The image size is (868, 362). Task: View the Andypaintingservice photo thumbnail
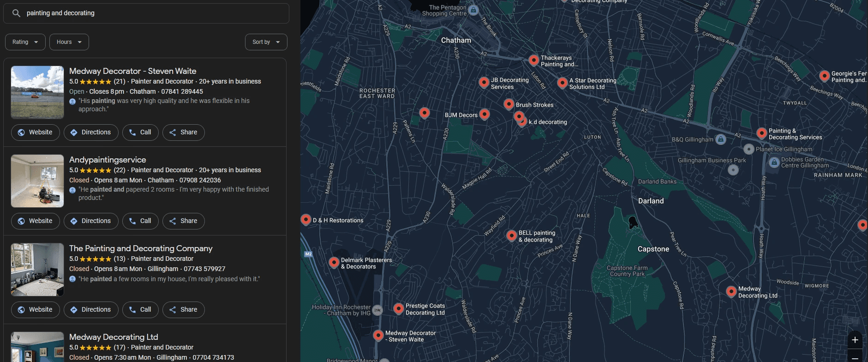coord(37,181)
